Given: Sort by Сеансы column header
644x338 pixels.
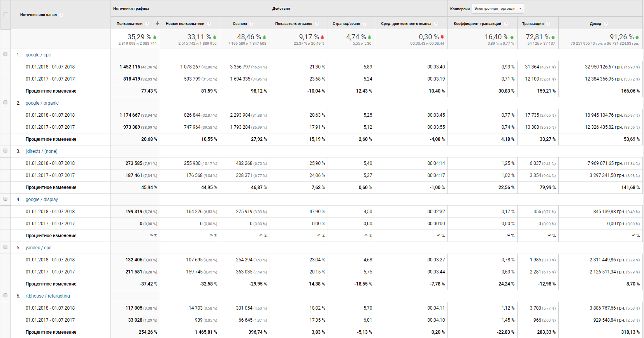Looking at the screenshot, I should click(240, 24).
